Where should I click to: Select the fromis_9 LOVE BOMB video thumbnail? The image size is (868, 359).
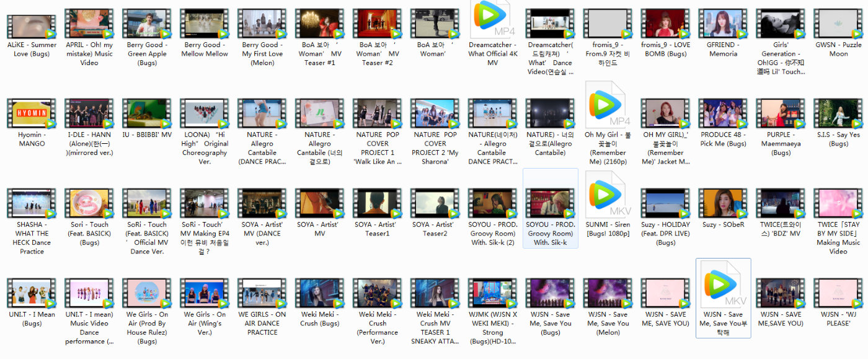(x=666, y=24)
